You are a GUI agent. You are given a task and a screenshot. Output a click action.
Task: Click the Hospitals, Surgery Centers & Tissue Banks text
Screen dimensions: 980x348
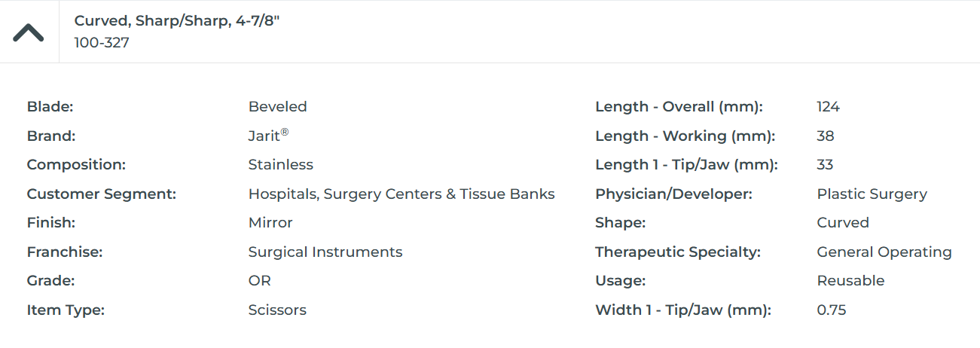[x=401, y=194]
